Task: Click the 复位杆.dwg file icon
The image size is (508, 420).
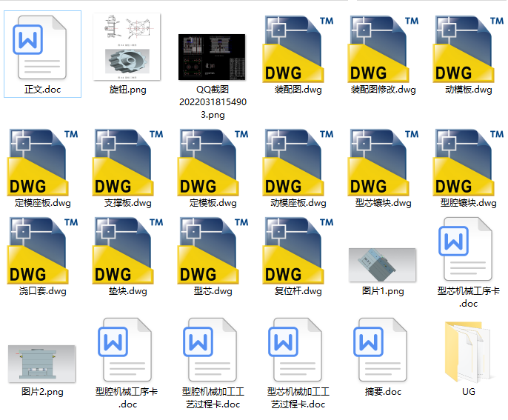Action: tap(298, 250)
